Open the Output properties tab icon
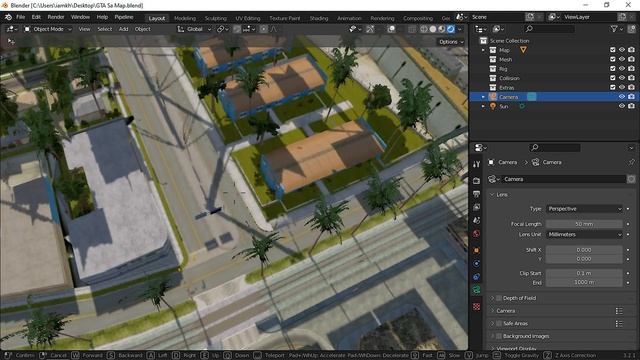The height and width of the screenshot is (360, 640). [476, 194]
